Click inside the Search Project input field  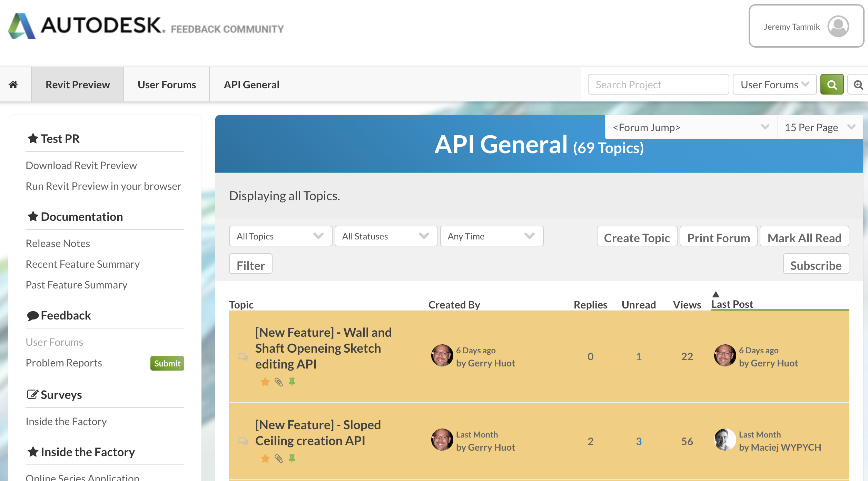coord(658,84)
